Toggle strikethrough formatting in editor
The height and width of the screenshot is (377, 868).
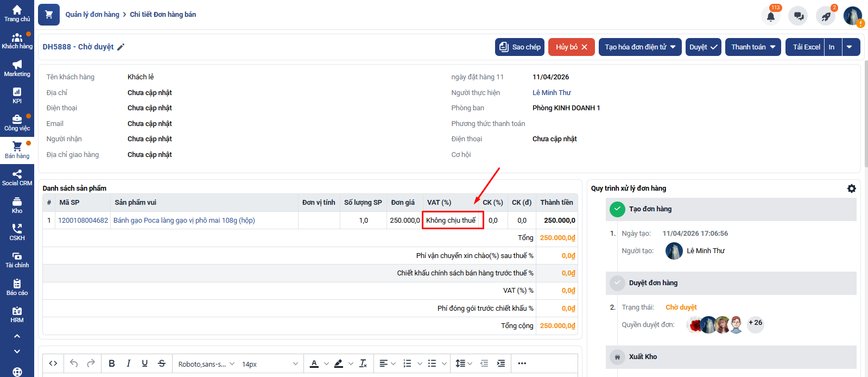point(162,363)
